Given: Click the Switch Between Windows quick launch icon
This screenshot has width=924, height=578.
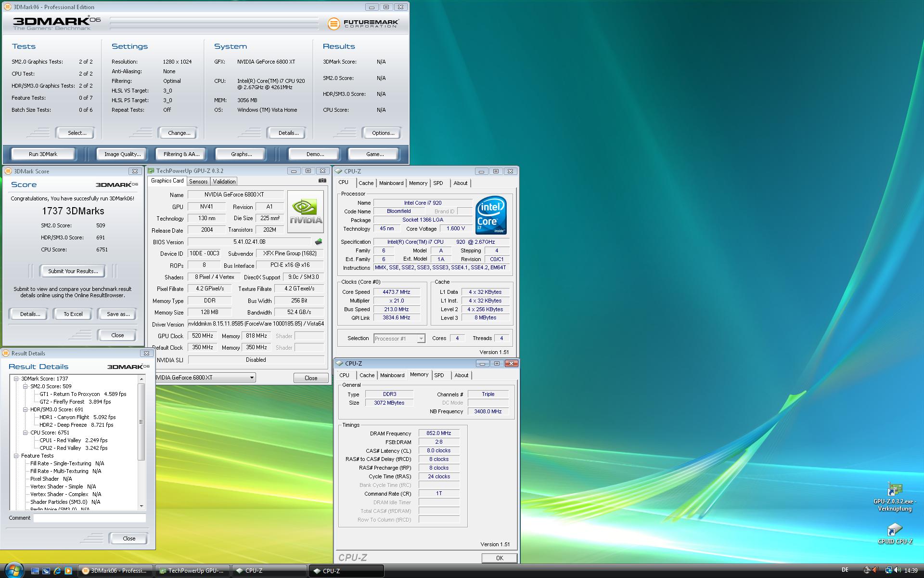Looking at the screenshot, I should (x=46, y=571).
